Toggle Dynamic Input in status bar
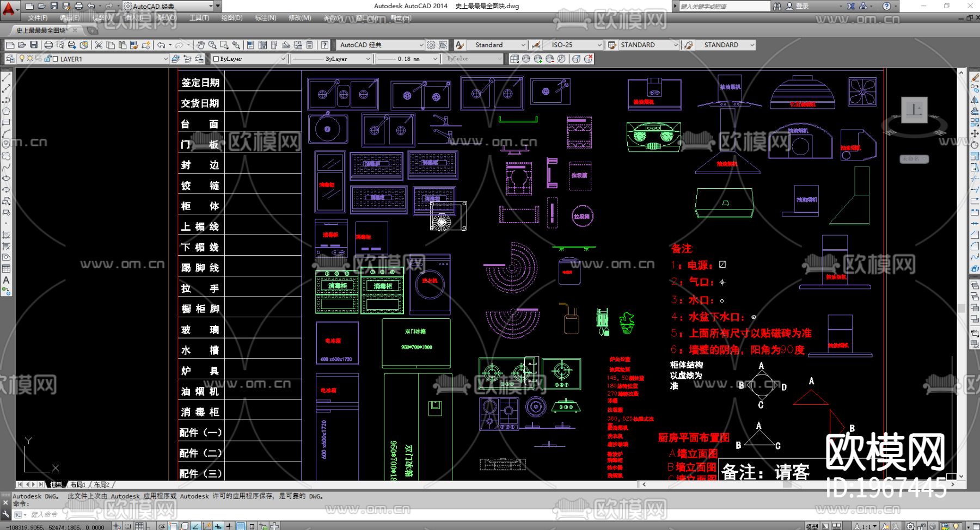 [x=218, y=526]
